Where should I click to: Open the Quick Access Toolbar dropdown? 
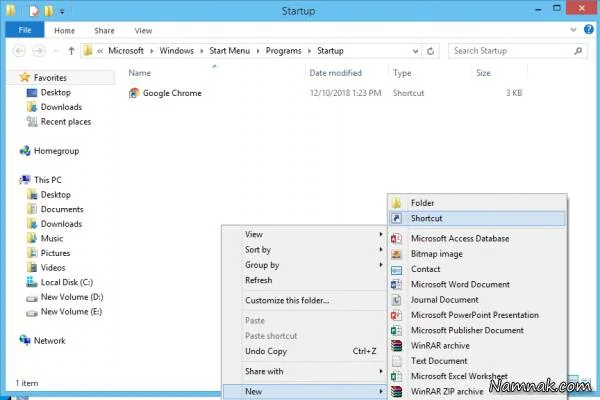(62, 11)
